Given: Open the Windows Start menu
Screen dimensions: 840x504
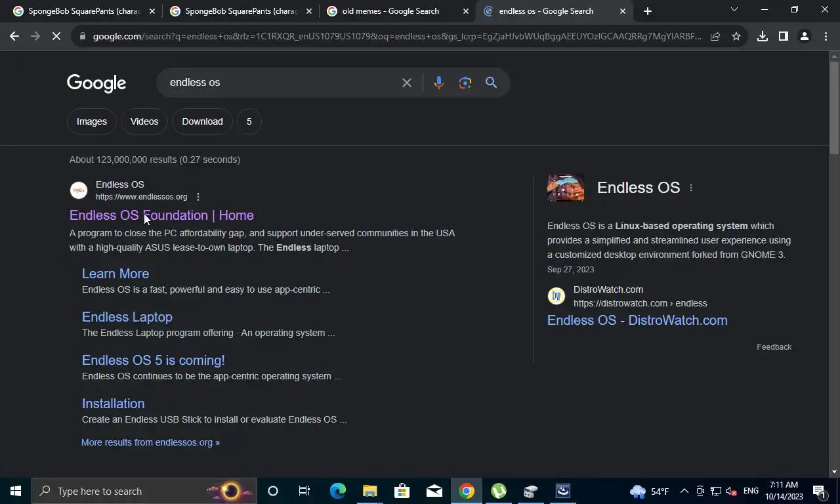Looking at the screenshot, I should (x=16, y=491).
